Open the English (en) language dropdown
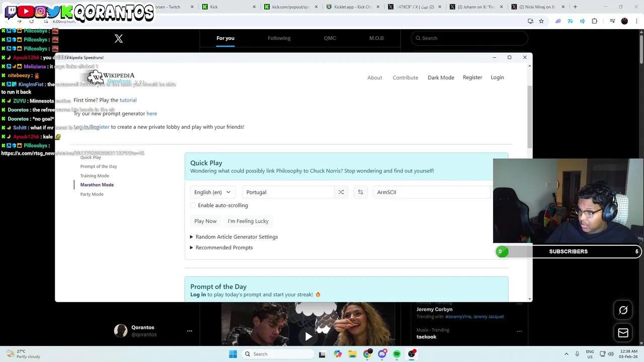This screenshot has width=644, height=362. (x=212, y=192)
